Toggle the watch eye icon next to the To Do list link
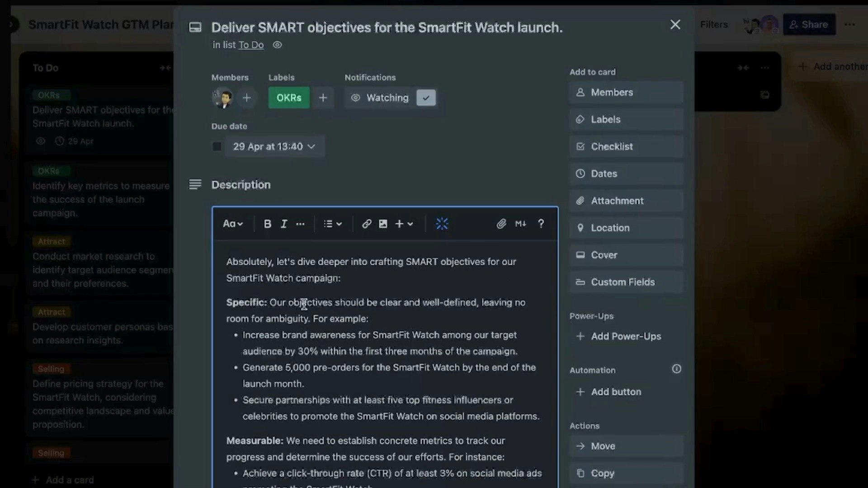 pyautogui.click(x=277, y=45)
